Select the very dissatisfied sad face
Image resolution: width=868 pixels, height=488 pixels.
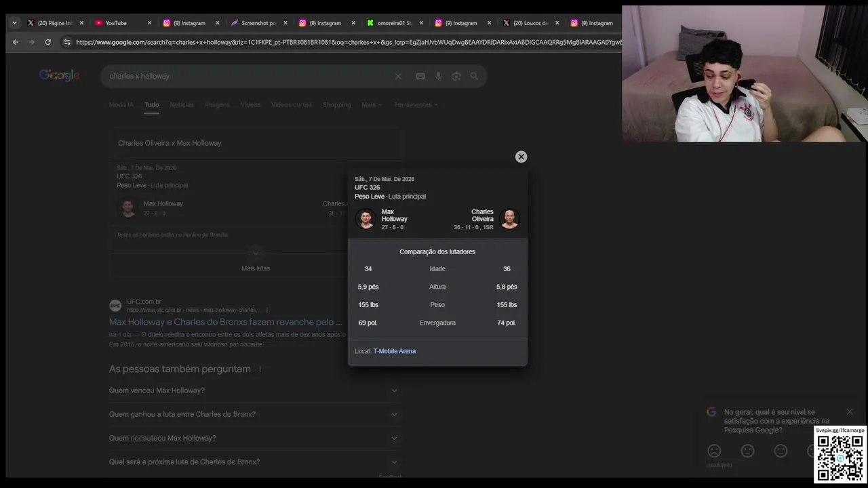pos(714,451)
